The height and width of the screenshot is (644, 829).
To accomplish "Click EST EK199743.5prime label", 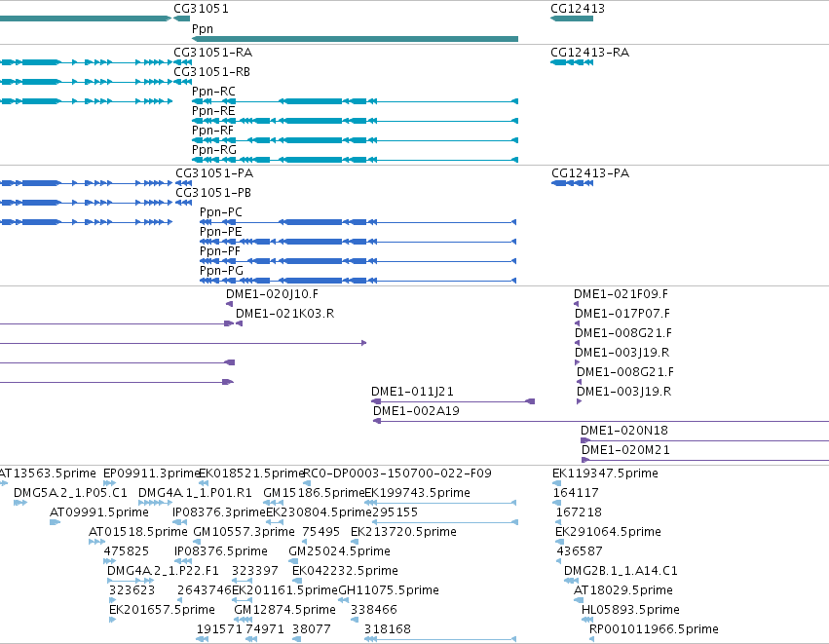I will [418, 493].
